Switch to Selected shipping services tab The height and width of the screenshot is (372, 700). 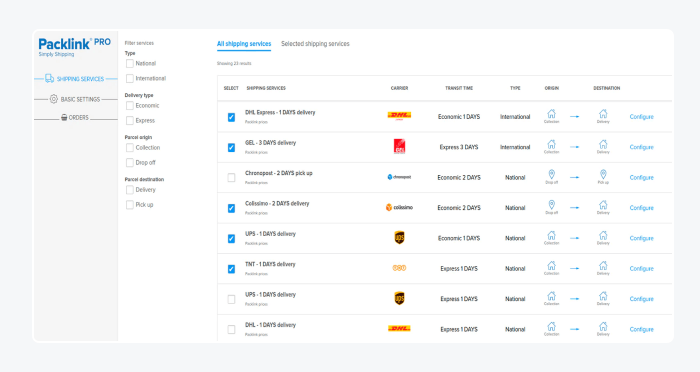coord(315,44)
